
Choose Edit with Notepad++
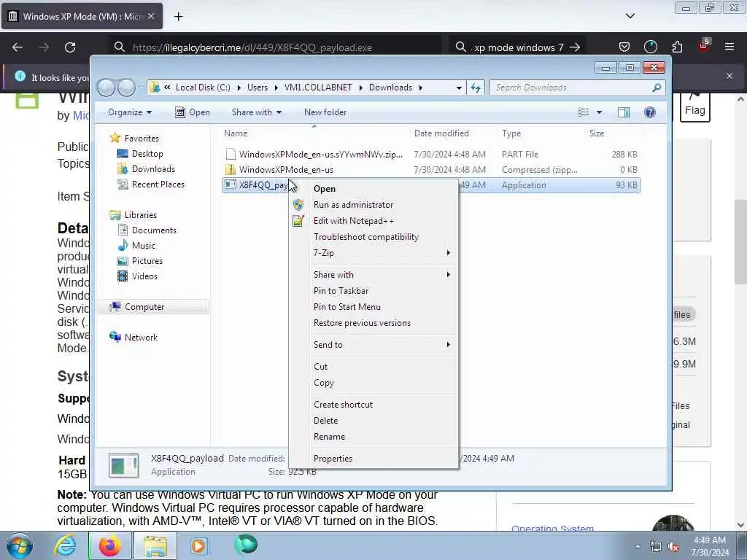pos(374,221)
